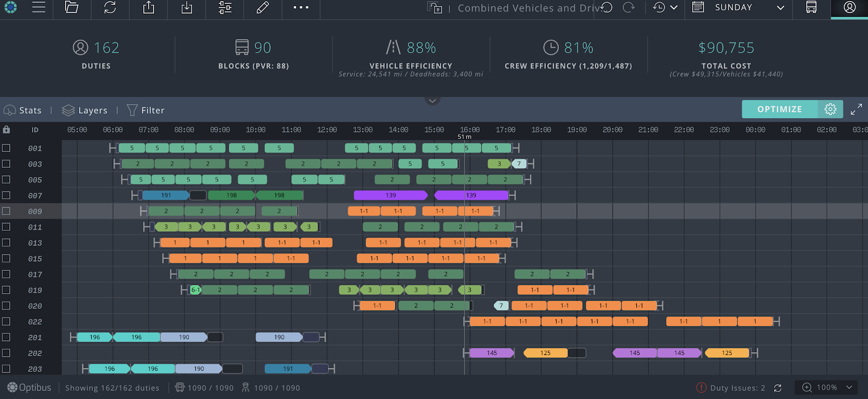The height and width of the screenshot is (399, 868).
Task: Open the Layers menu
Action: point(85,110)
